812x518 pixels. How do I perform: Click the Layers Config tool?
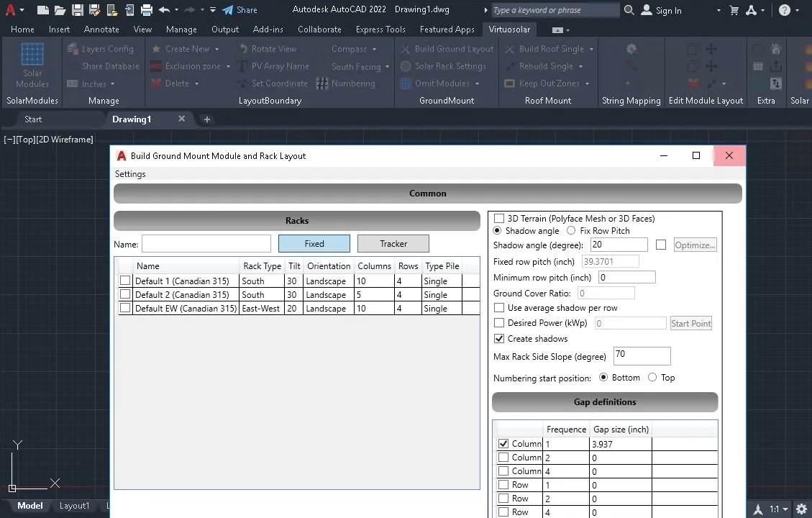coord(101,49)
